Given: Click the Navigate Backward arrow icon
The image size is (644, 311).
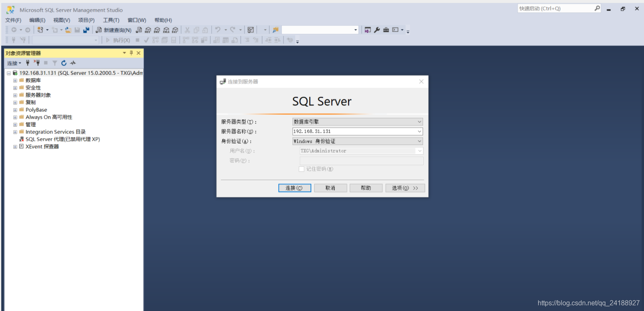Looking at the screenshot, I should click(14, 30).
